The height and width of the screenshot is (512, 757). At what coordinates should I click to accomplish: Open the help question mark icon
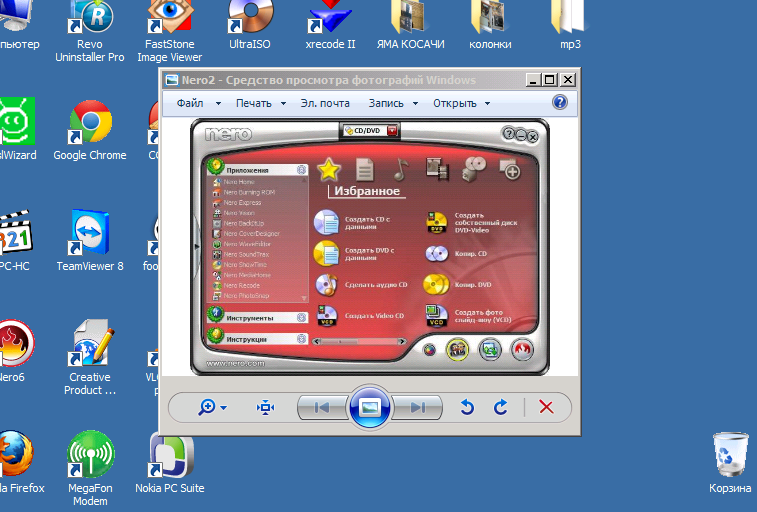click(560, 102)
